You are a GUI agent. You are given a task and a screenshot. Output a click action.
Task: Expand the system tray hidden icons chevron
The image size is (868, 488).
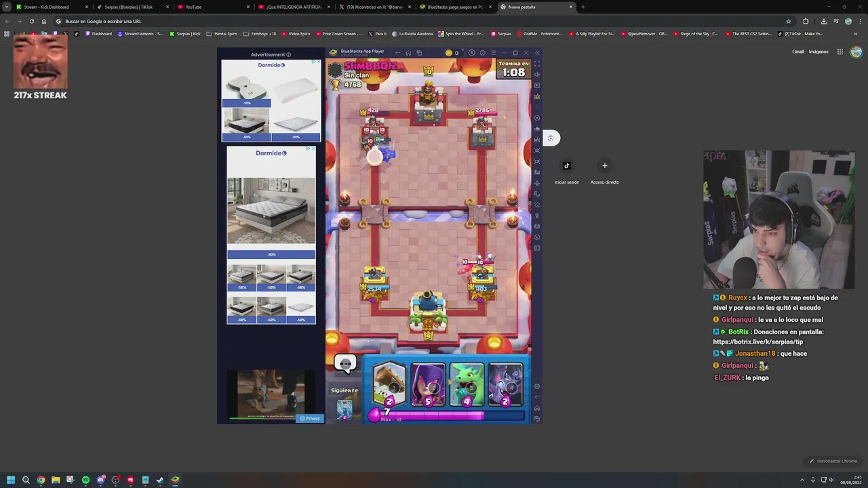802,480
